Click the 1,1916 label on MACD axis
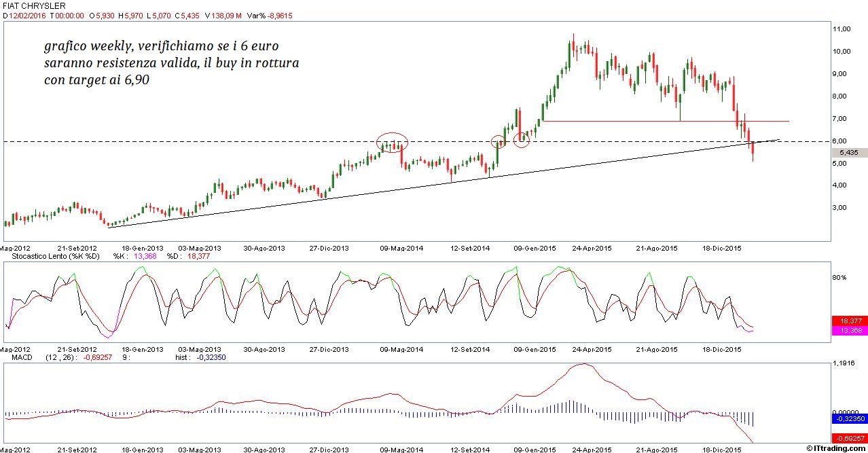The image size is (868, 453). coord(845,363)
